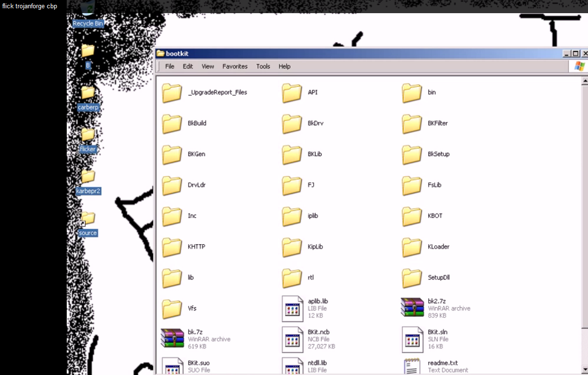Select the SetupDll folder icon
This screenshot has height=375, width=588.
coord(412,277)
